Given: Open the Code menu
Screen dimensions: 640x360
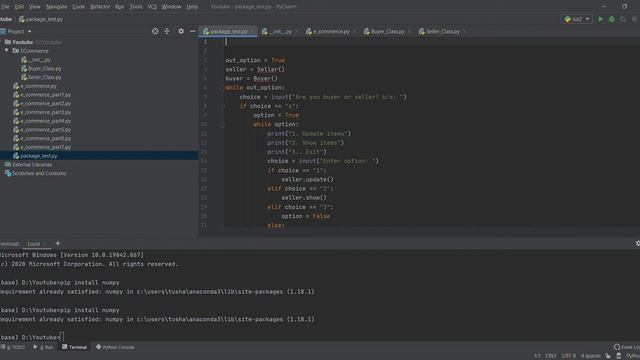Looking at the screenshot, I should point(78,7).
